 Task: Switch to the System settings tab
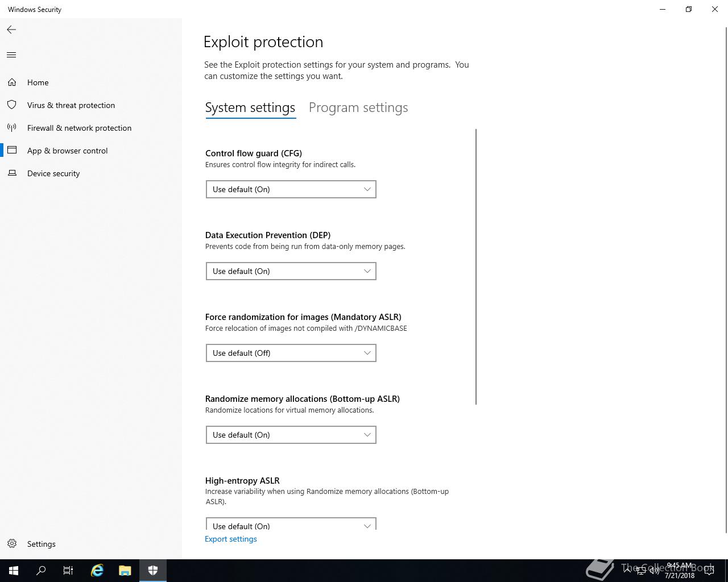coord(250,108)
